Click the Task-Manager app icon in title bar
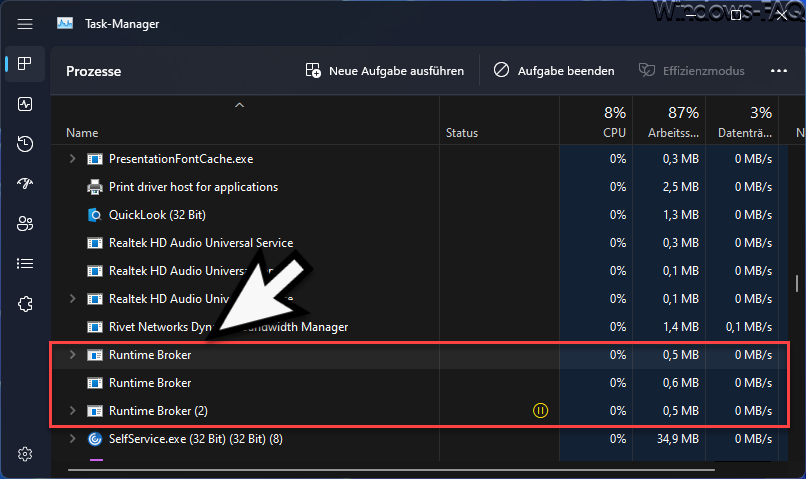 click(x=65, y=24)
